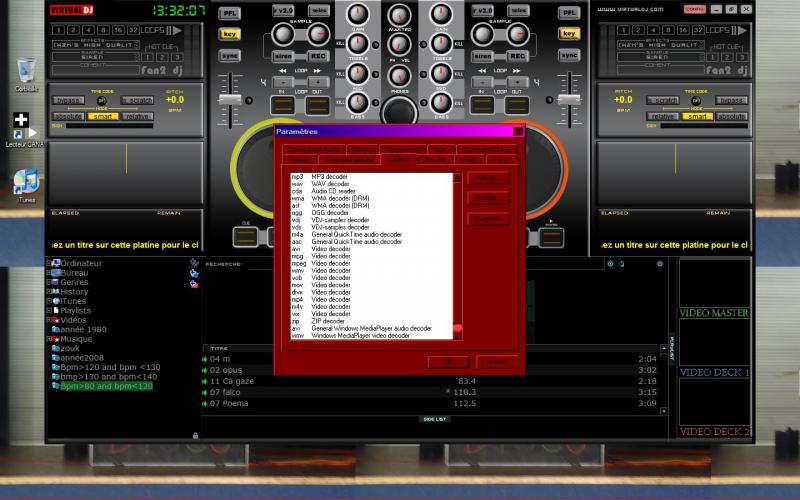Toggle sync on the left deck

[x=229, y=55]
